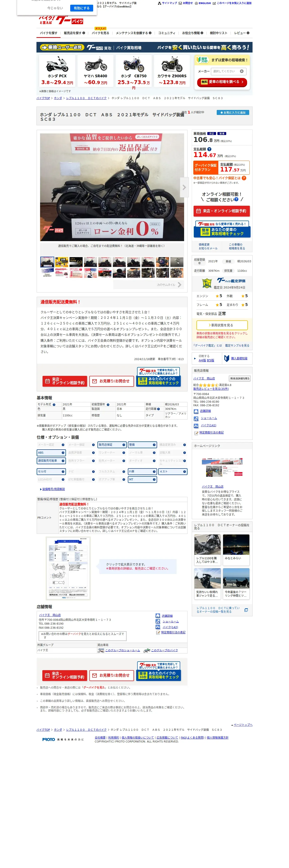Click この車種の相場表を見る link
Viewport: 289px width, 868px height.
tap(237, 246)
